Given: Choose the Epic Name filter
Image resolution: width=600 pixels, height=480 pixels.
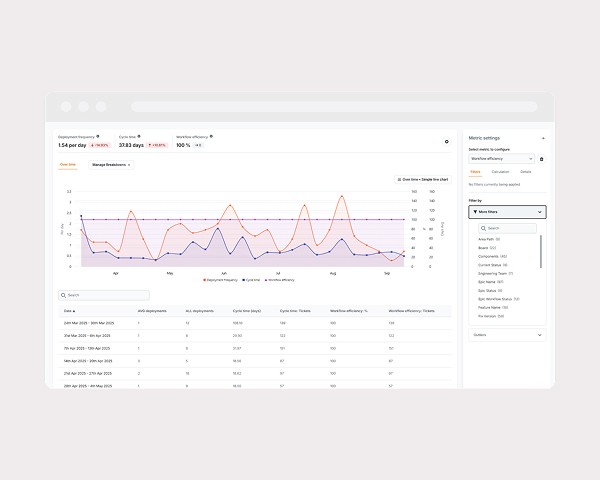Looking at the screenshot, I should coord(491,282).
